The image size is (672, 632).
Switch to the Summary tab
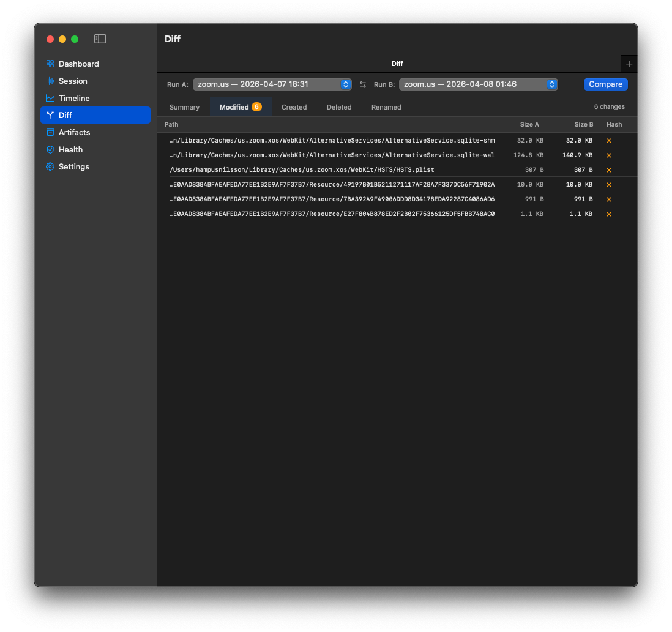tap(184, 107)
